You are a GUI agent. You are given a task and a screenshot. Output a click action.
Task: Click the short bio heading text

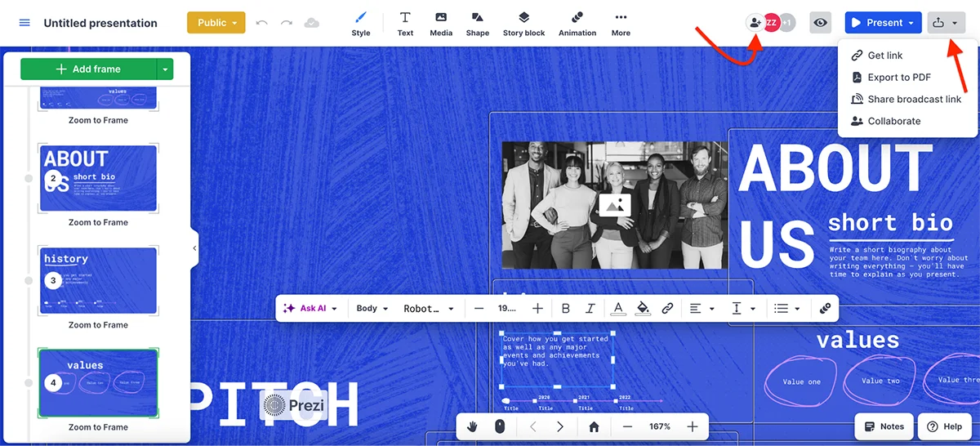(x=890, y=222)
